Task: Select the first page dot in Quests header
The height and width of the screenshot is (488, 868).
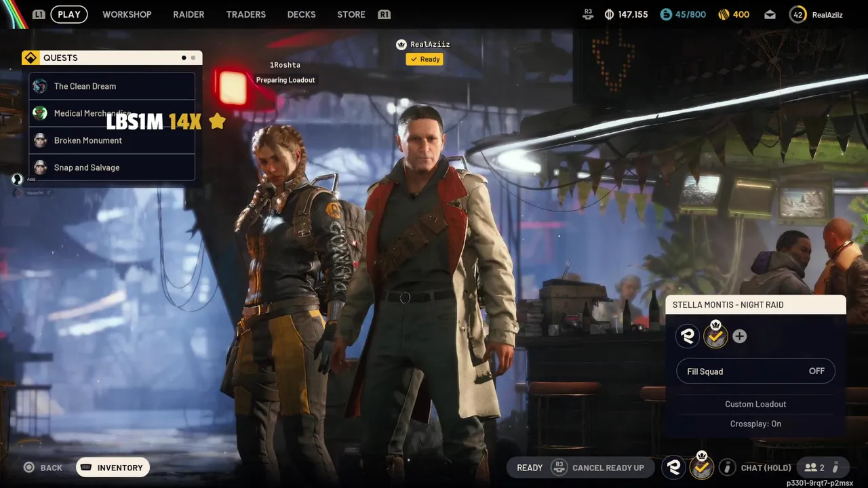Action: pyautogui.click(x=184, y=58)
